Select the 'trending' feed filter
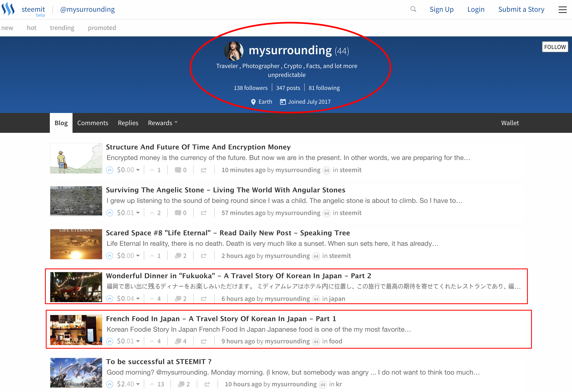Screen dimensions: 572x392 point(62,28)
